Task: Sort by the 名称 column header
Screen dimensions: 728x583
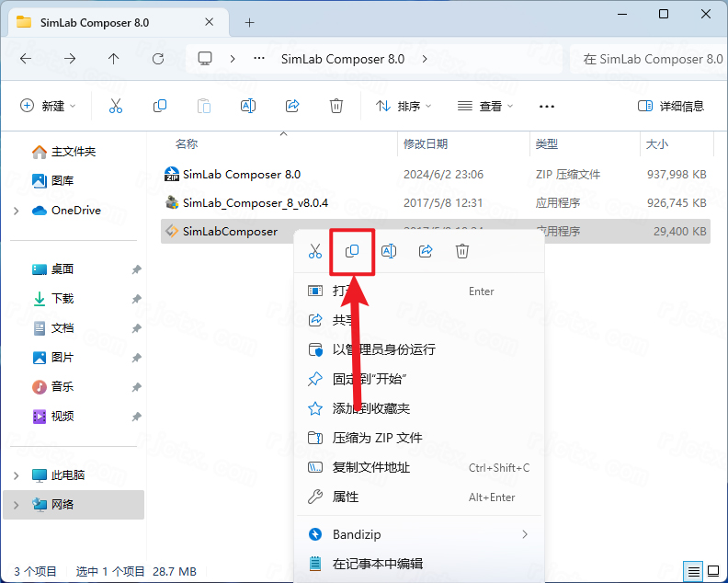Action: 187,144
